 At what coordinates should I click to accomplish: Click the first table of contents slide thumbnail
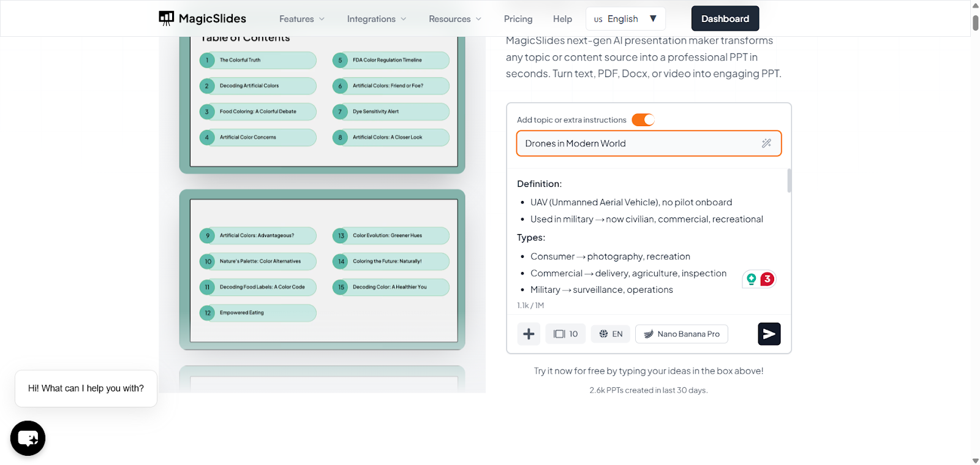(x=322, y=104)
